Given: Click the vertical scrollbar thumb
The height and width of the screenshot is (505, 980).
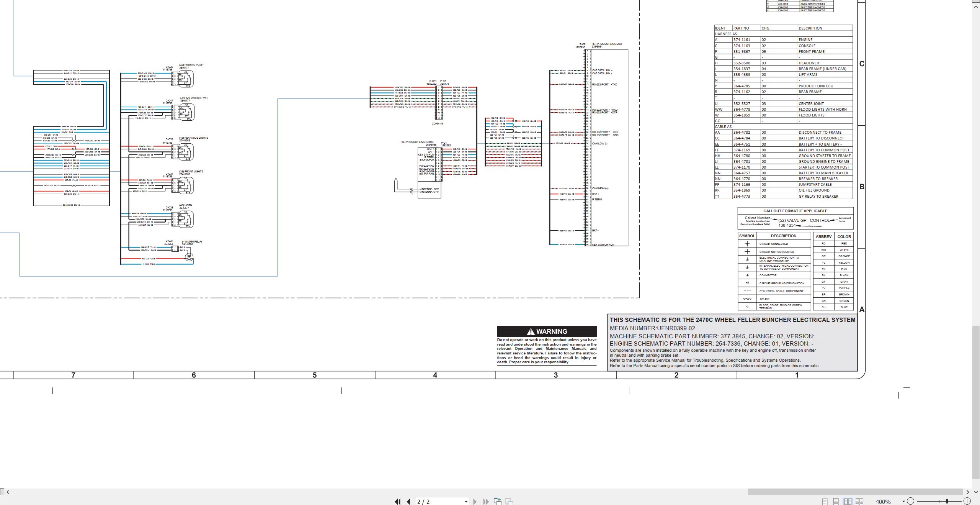Looking at the screenshot, I should [x=976, y=402].
